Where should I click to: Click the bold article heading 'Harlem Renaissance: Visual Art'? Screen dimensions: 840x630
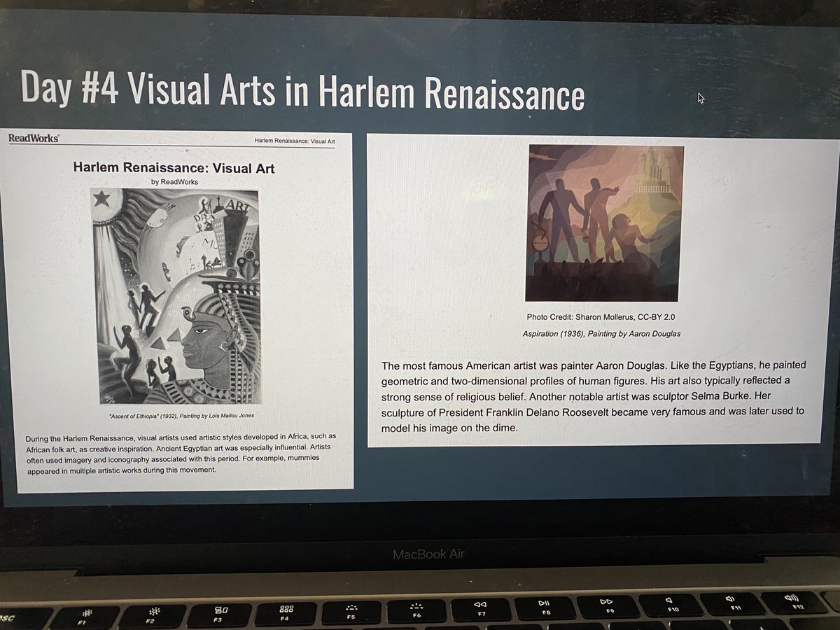click(174, 168)
